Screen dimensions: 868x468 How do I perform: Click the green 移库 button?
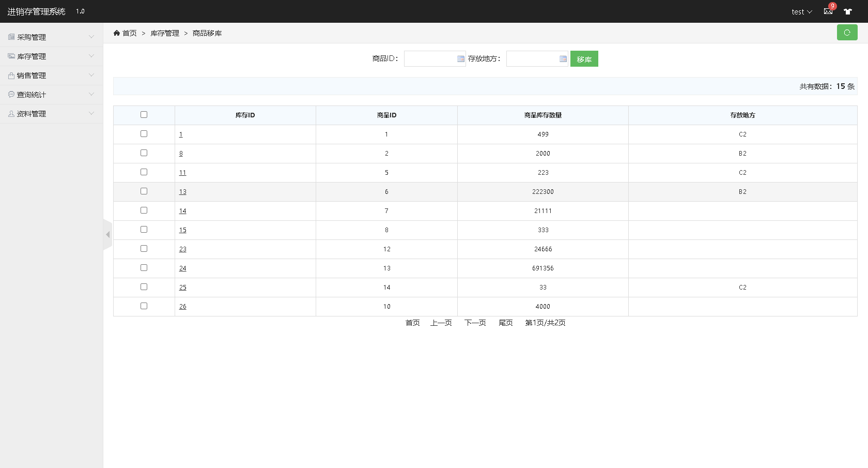coord(584,58)
